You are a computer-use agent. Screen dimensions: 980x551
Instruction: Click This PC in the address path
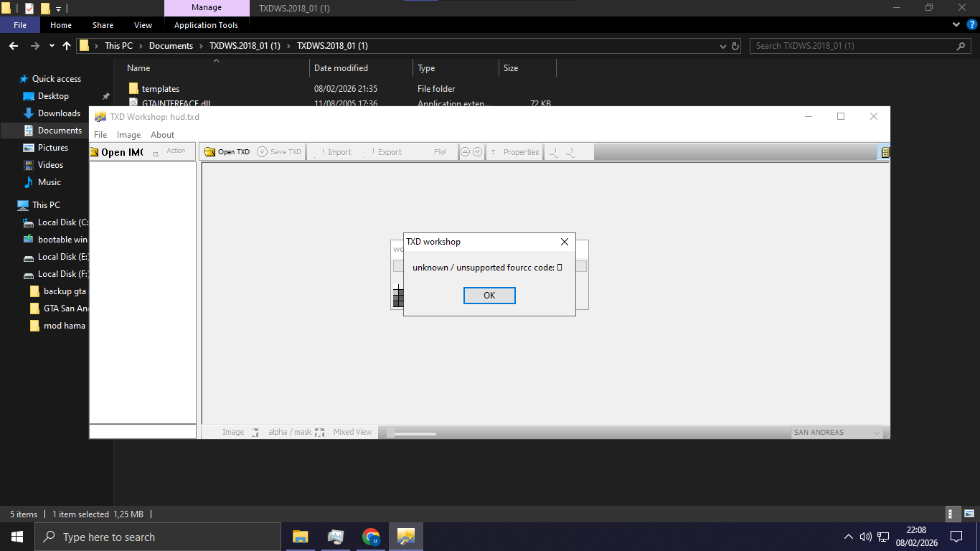[118, 46]
